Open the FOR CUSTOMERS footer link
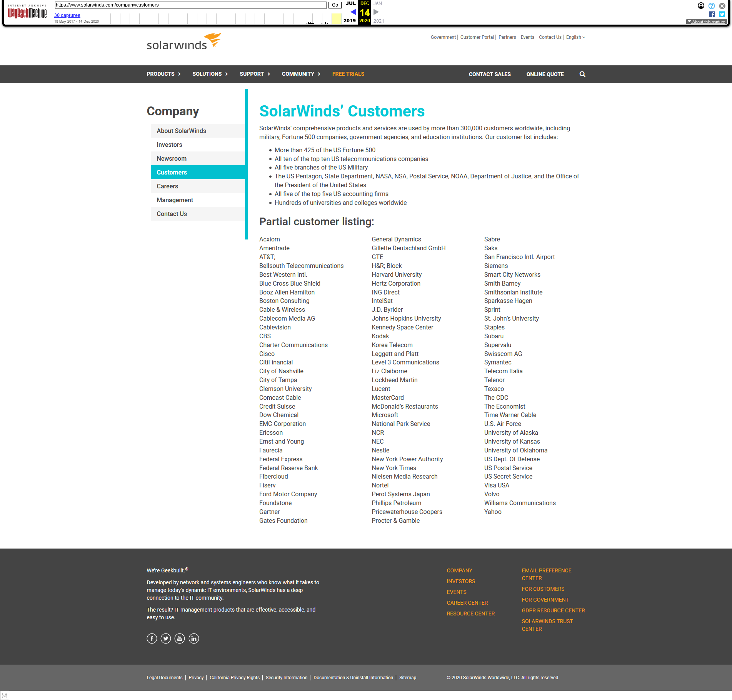This screenshot has width=732, height=700. (543, 589)
